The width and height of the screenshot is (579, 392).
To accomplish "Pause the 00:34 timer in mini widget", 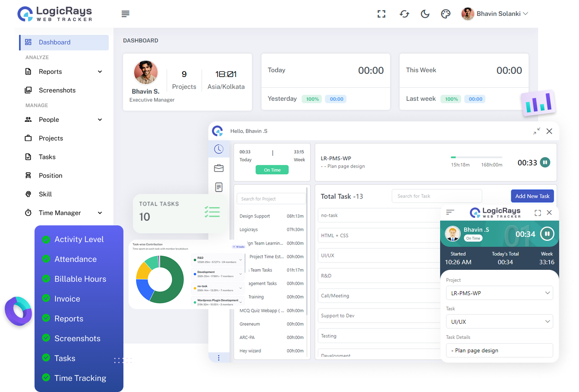I will 547,234.
